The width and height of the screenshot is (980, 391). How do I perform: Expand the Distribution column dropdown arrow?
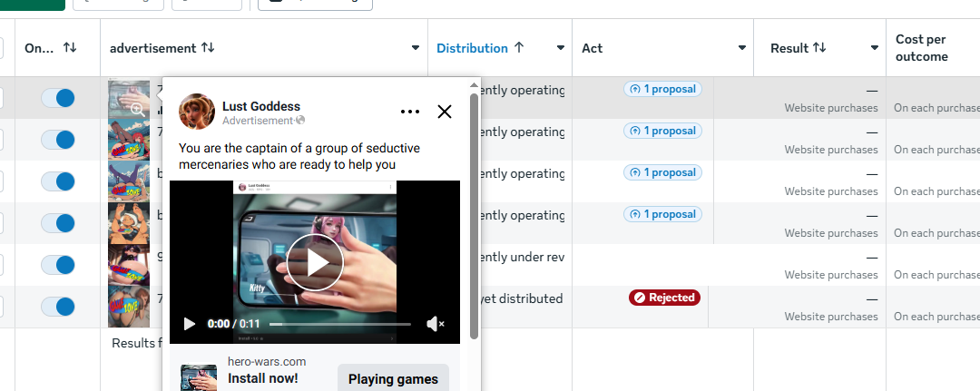(561, 48)
